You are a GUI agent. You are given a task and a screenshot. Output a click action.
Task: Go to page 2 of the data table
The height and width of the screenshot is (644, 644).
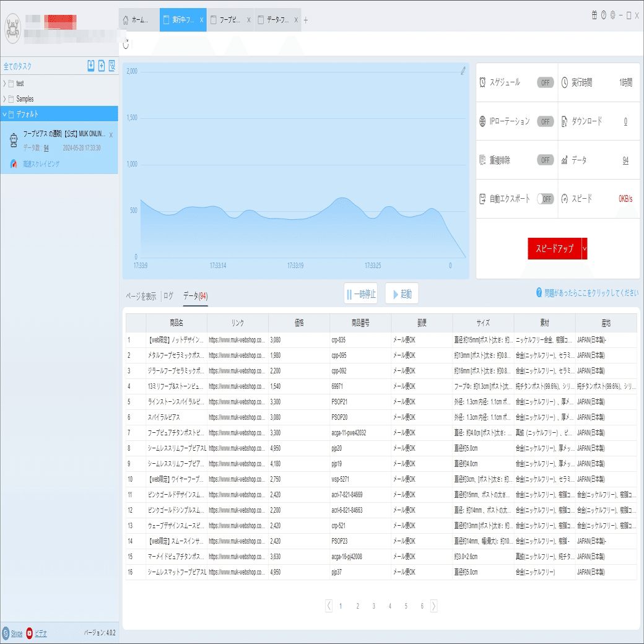click(357, 606)
